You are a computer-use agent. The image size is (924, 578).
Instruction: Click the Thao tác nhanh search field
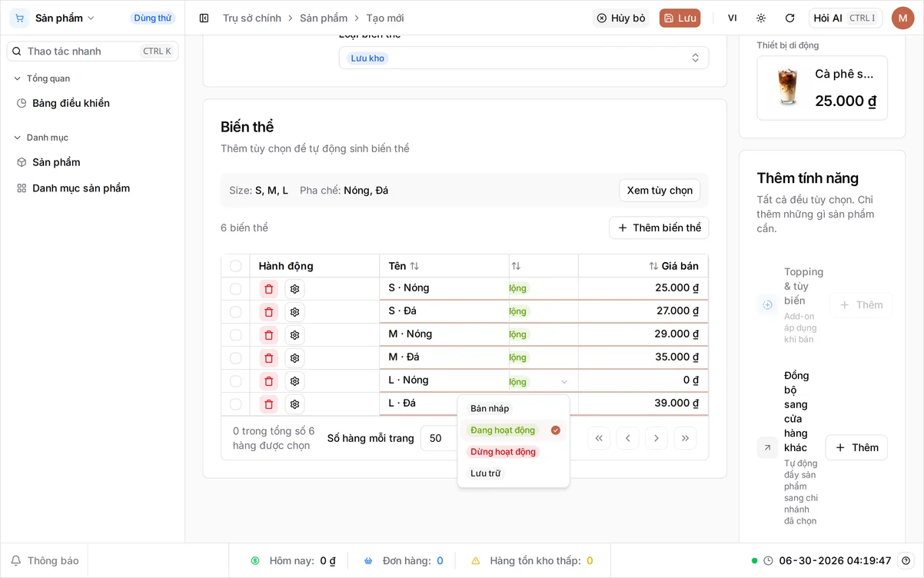point(92,51)
